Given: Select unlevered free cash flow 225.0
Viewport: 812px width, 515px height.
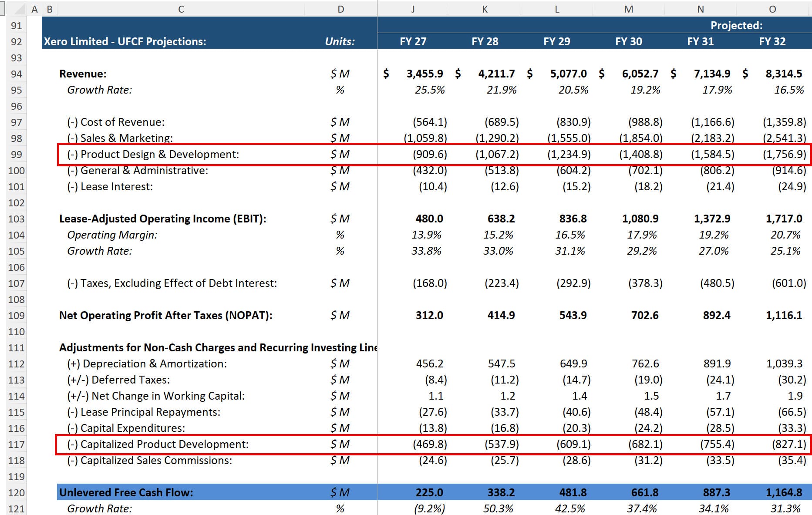Looking at the screenshot, I should pos(429,493).
